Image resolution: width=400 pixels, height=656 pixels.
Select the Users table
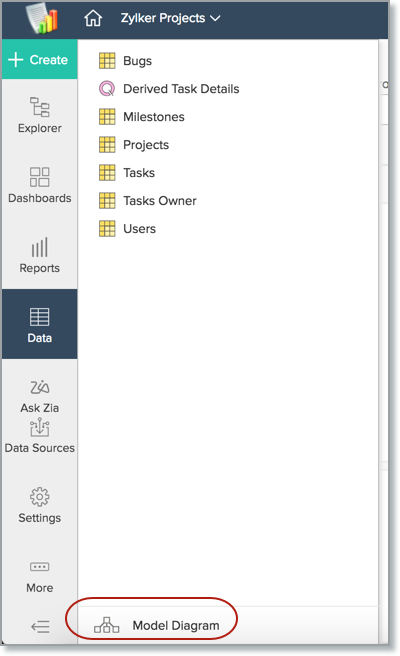[127, 229]
